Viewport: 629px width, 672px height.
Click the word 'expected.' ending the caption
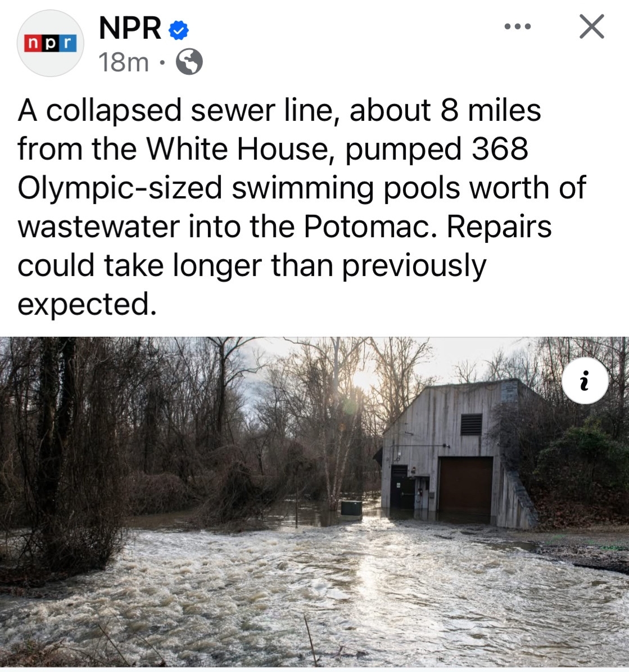point(88,305)
